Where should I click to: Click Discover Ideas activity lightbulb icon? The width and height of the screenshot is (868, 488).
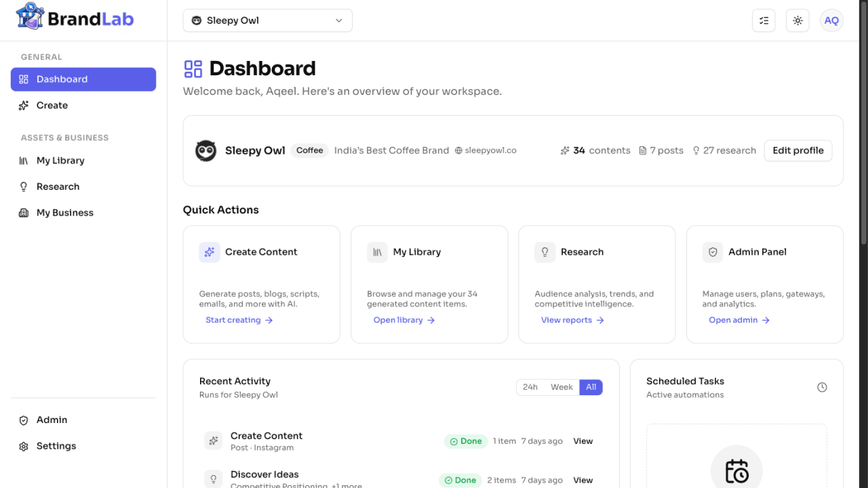[214, 479]
